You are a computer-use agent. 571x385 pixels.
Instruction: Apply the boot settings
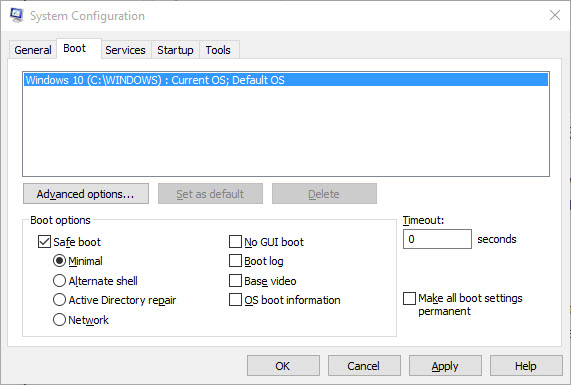(x=445, y=366)
